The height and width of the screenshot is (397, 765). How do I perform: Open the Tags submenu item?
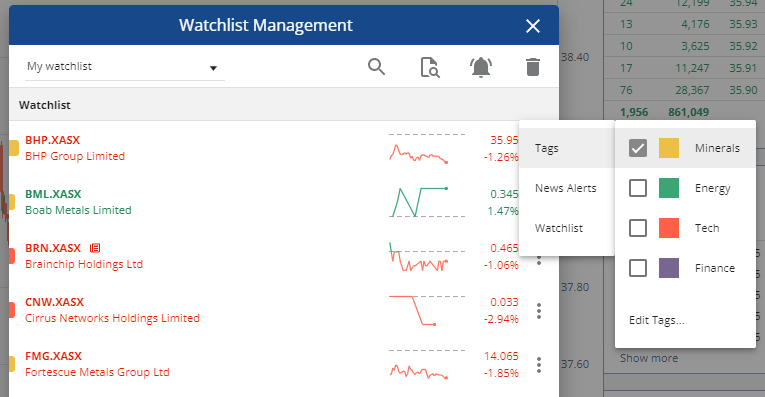pyautogui.click(x=566, y=148)
